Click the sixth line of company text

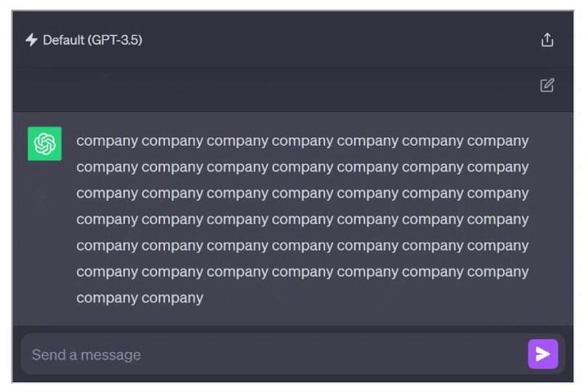302,271
